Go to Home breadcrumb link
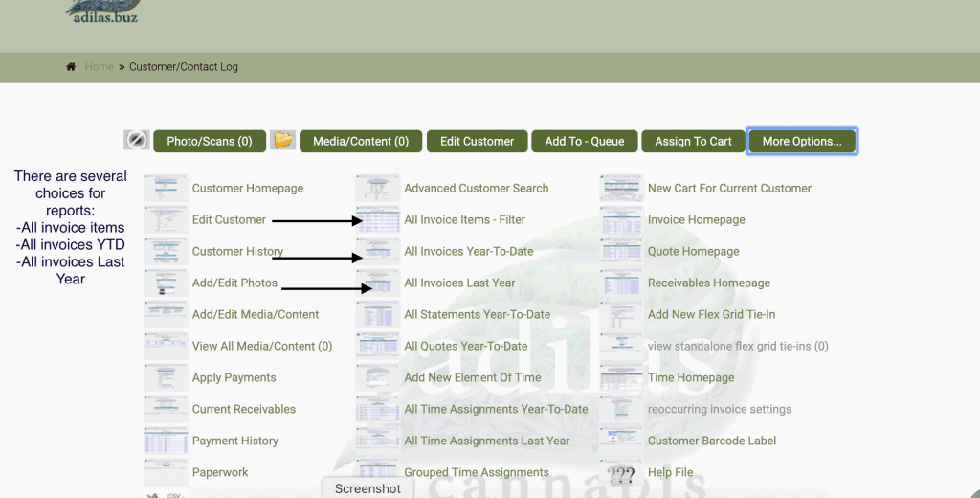The image size is (980, 498). (x=100, y=66)
